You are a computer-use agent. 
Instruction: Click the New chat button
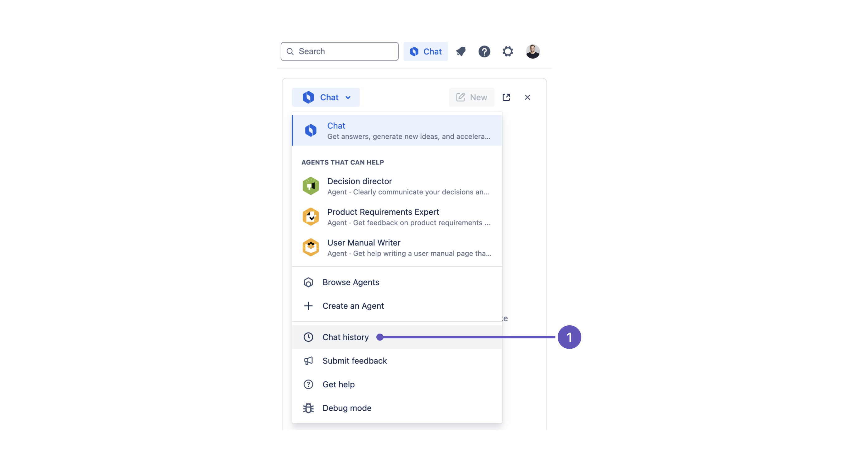(471, 97)
